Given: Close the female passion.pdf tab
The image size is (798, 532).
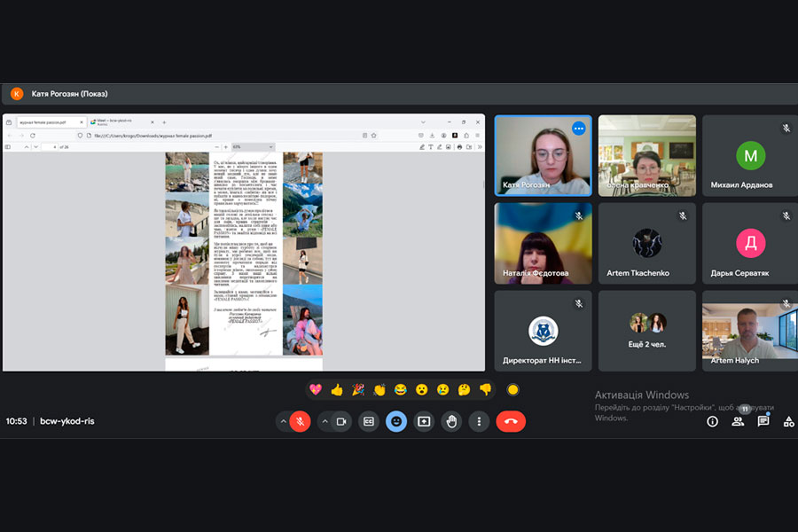Looking at the screenshot, I should click(x=82, y=122).
